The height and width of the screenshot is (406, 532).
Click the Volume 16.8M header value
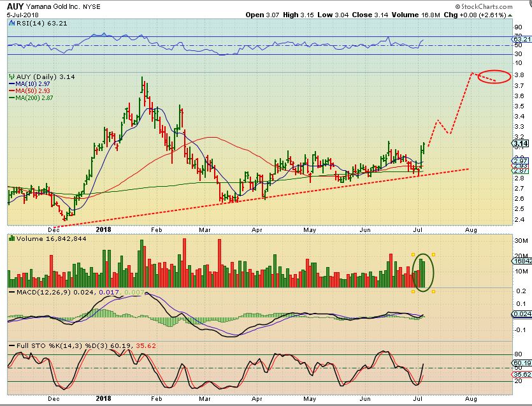pos(416,15)
